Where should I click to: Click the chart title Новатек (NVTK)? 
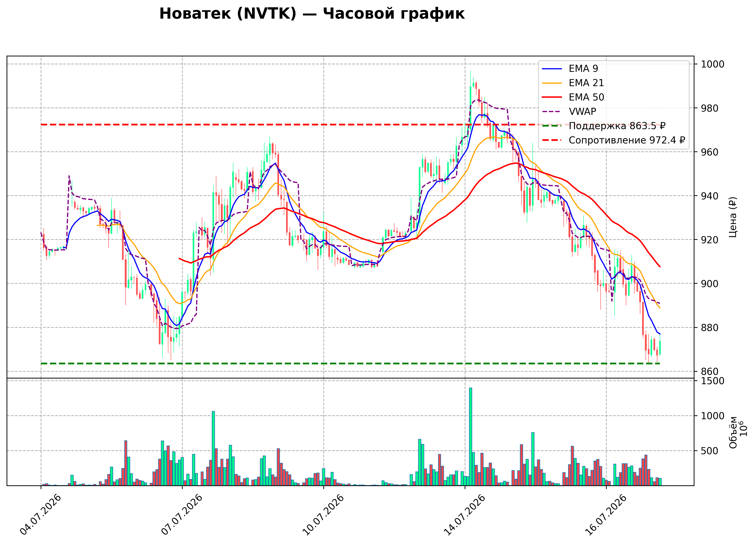[x=228, y=14]
